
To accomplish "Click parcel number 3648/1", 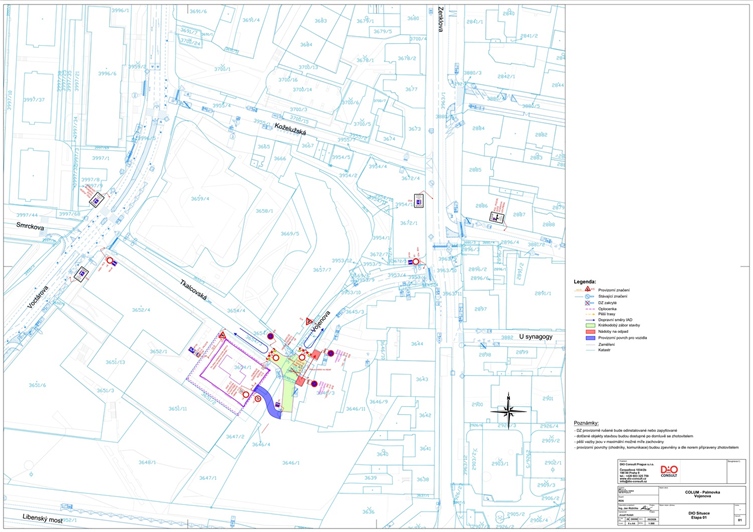I will click(147, 462).
